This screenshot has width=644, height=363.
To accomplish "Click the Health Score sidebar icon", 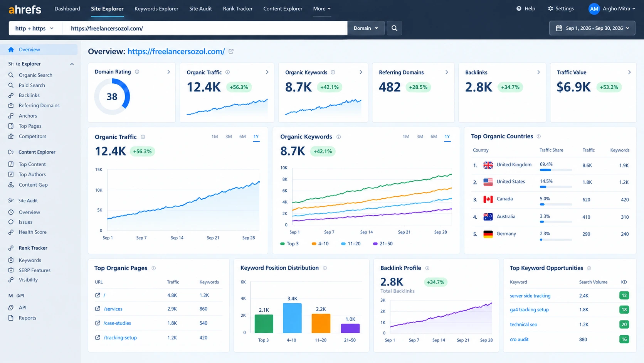I will pyautogui.click(x=11, y=232).
